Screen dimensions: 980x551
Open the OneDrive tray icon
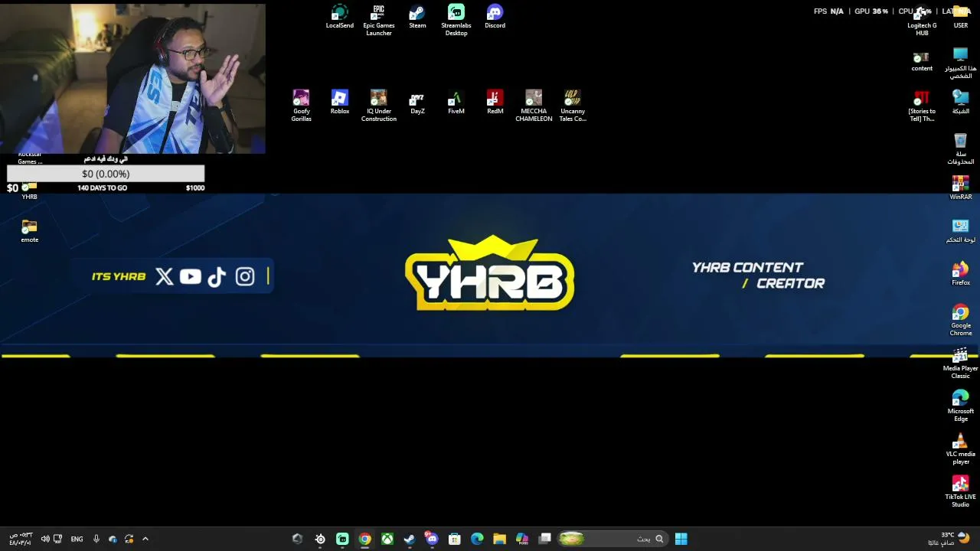tap(113, 539)
